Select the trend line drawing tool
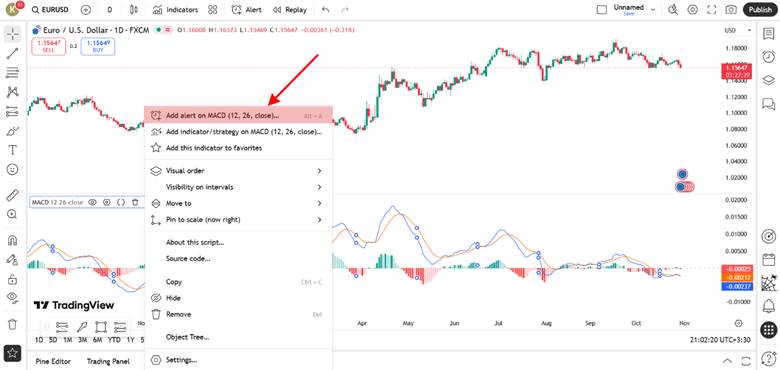Image resolution: width=780 pixels, height=370 pixels. [12, 54]
